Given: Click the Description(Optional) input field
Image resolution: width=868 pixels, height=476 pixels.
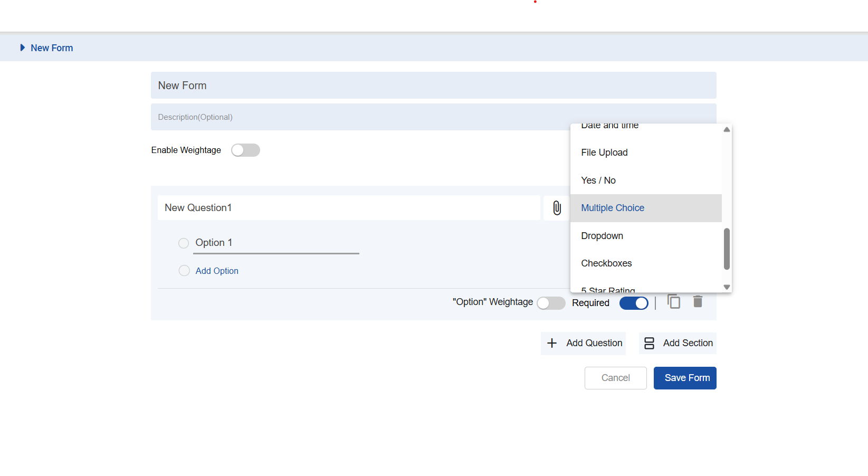Looking at the screenshot, I should 359,117.
